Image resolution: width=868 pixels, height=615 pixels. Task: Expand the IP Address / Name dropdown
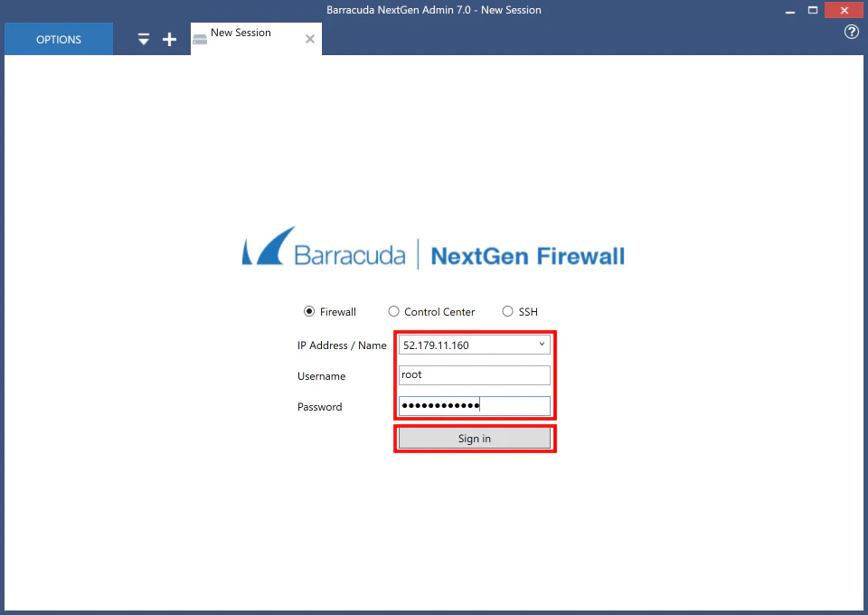(x=542, y=345)
